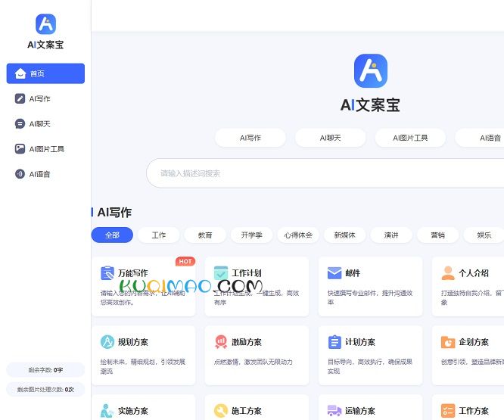
Task: Select the 工作 category tab
Action: coord(159,235)
